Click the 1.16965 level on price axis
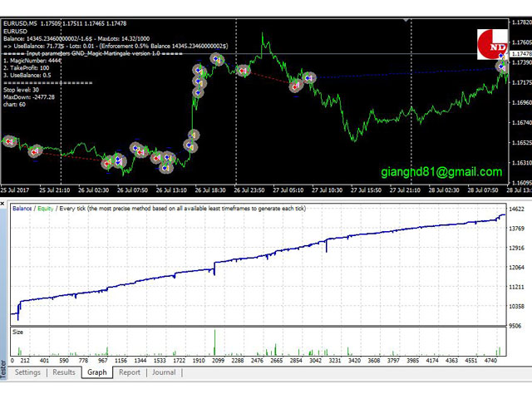Screen dimensions: 532x399 click(520, 123)
